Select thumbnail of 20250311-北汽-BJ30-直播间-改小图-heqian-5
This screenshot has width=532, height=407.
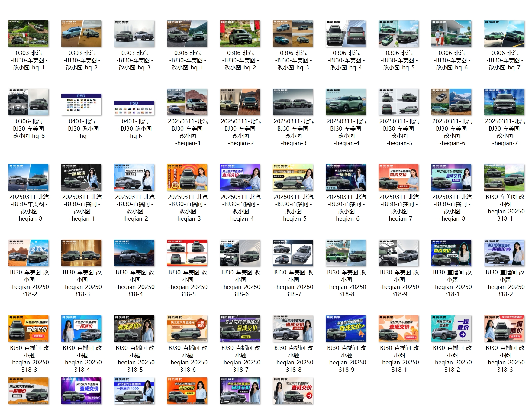coord(293,177)
